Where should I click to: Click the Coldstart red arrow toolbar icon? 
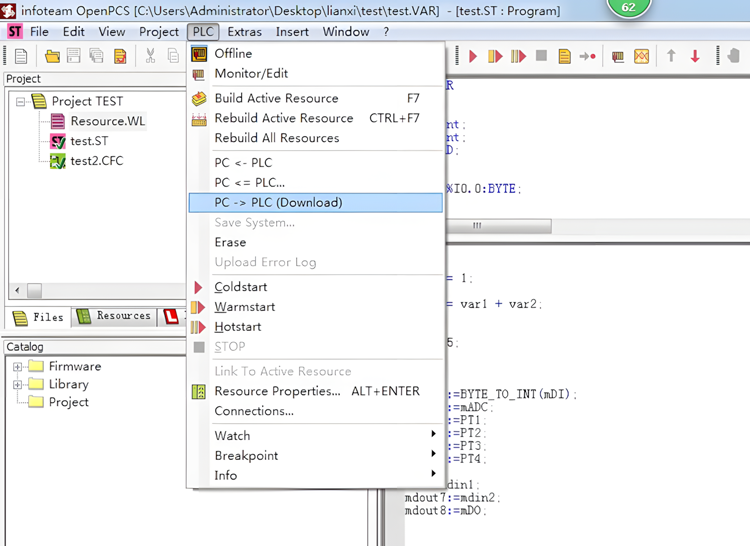pos(473,56)
